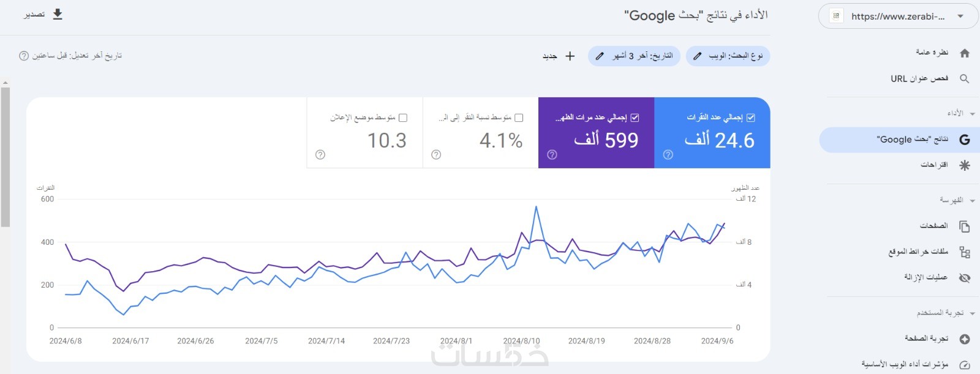Click help icon next to last-updated text

click(x=24, y=56)
